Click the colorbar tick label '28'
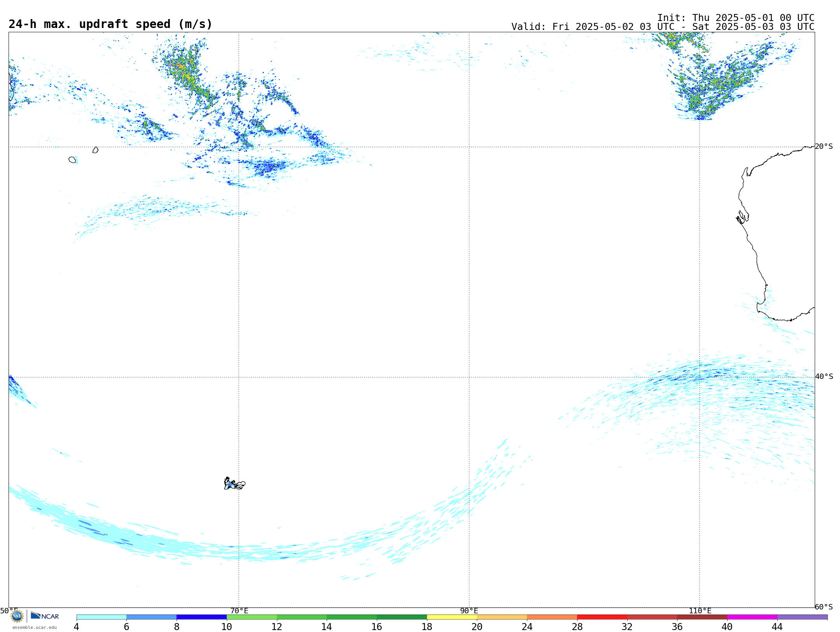 (577, 627)
